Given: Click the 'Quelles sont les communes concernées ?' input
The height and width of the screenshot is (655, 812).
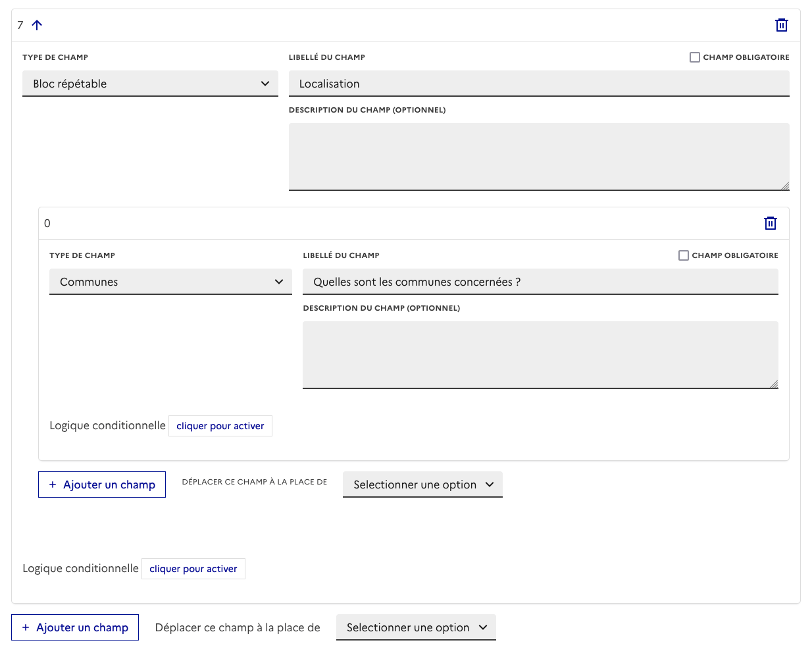Looking at the screenshot, I should tap(540, 282).
